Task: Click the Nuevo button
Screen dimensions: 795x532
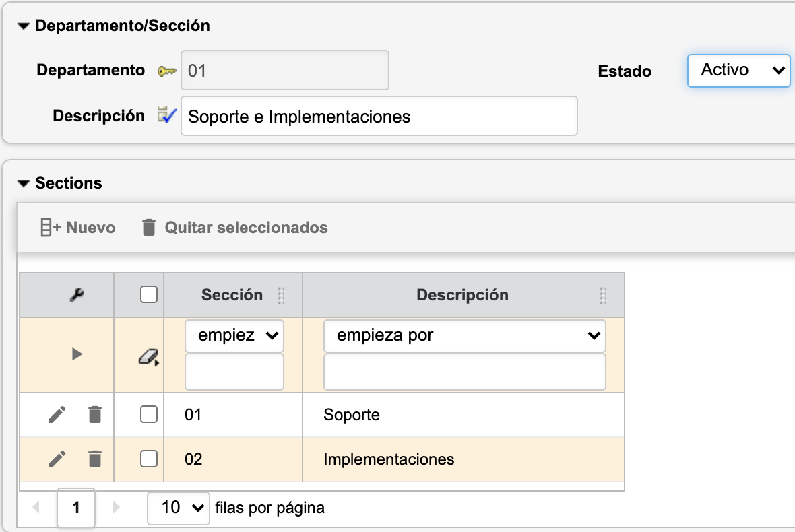Action: click(77, 228)
